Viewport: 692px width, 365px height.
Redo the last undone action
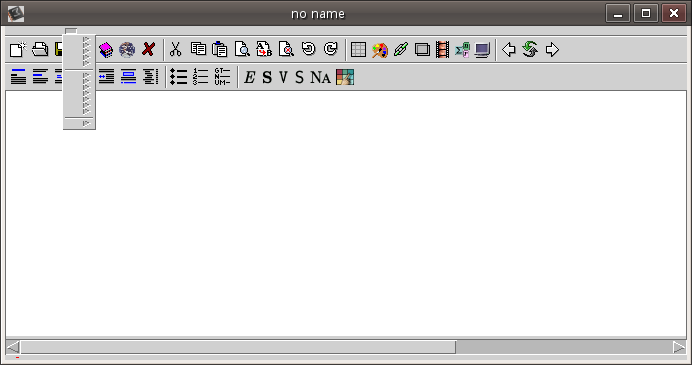tap(331, 49)
